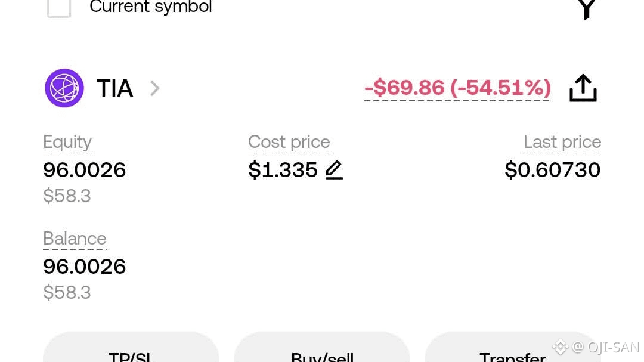Select the TIA symbol name
Screen dimensions: 644x362
pos(115,88)
